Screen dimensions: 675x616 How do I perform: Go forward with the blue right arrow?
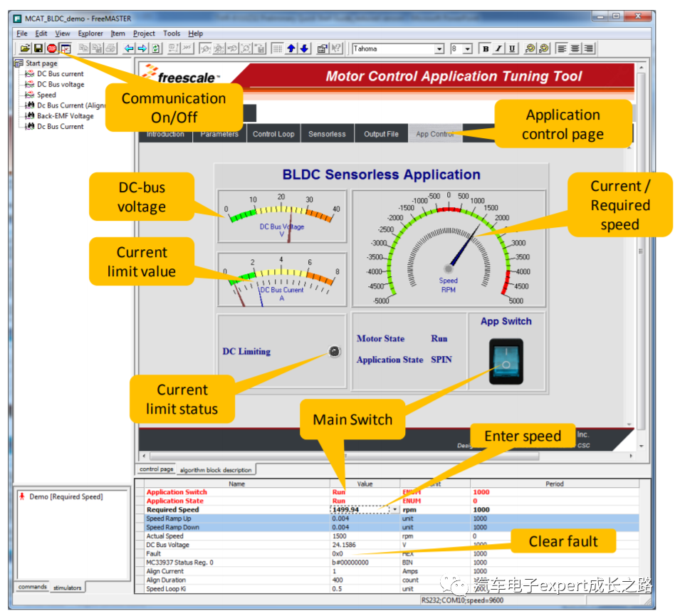pyautogui.click(x=142, y=48)
